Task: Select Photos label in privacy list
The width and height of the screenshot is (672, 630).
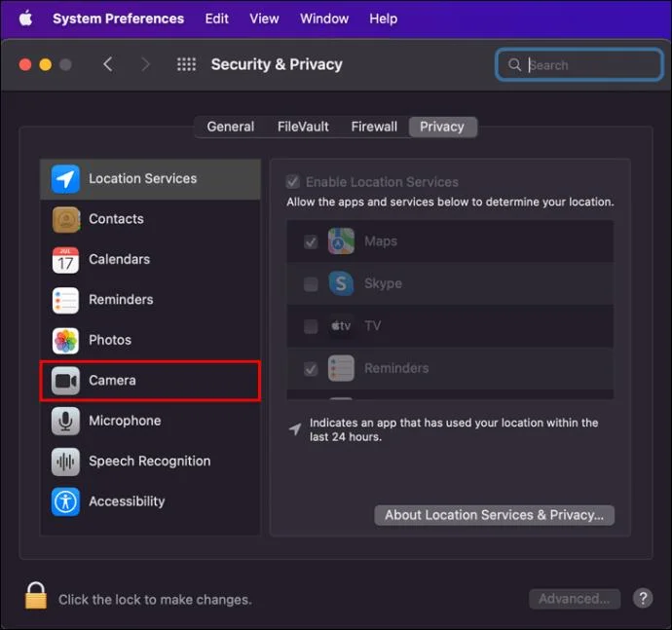Action: click(110, 340)
